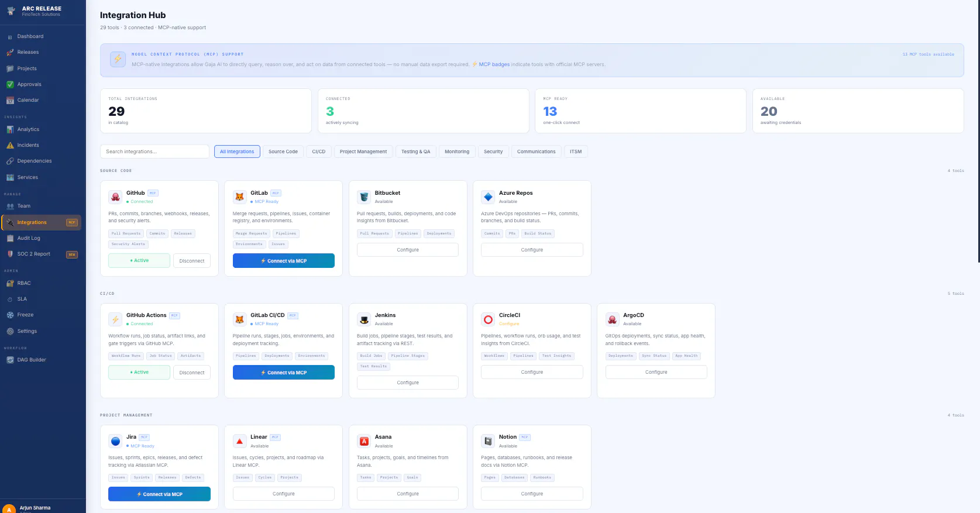Click the Asana logo icon
The image size is (980, 513).
point(364,441)
